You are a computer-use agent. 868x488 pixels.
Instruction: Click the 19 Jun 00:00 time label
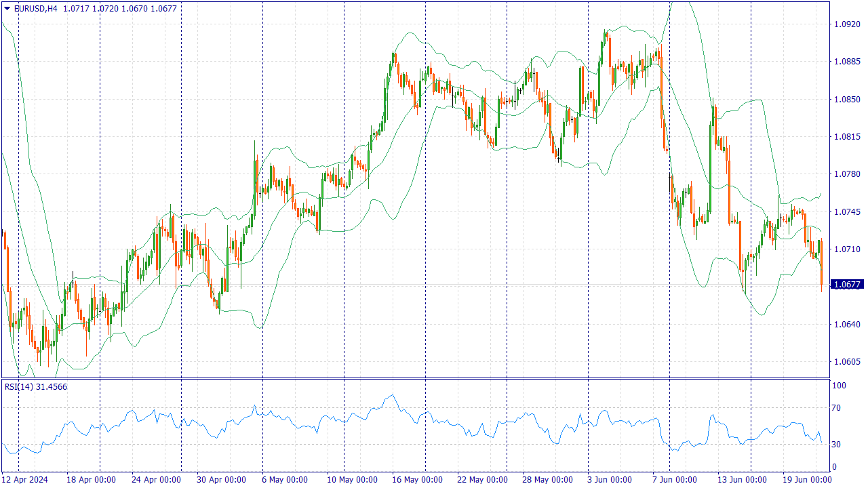pyautogui.click(x=806, y=480)
